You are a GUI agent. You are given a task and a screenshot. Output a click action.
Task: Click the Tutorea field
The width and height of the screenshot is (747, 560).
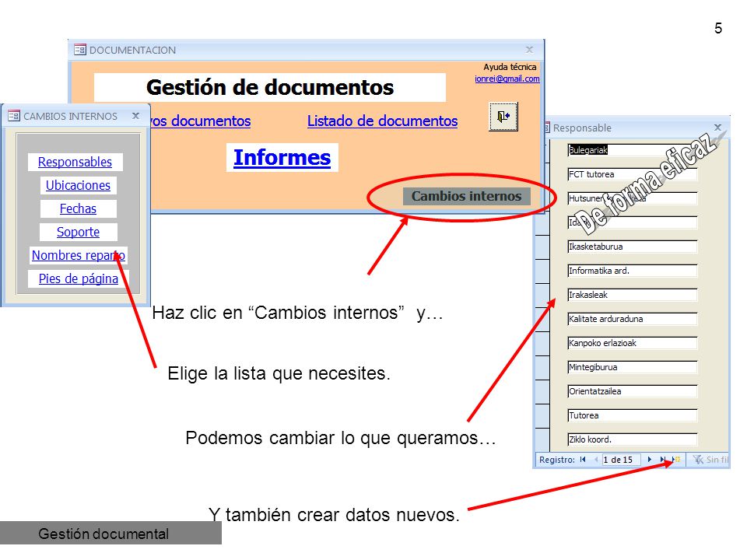(633, 415)
